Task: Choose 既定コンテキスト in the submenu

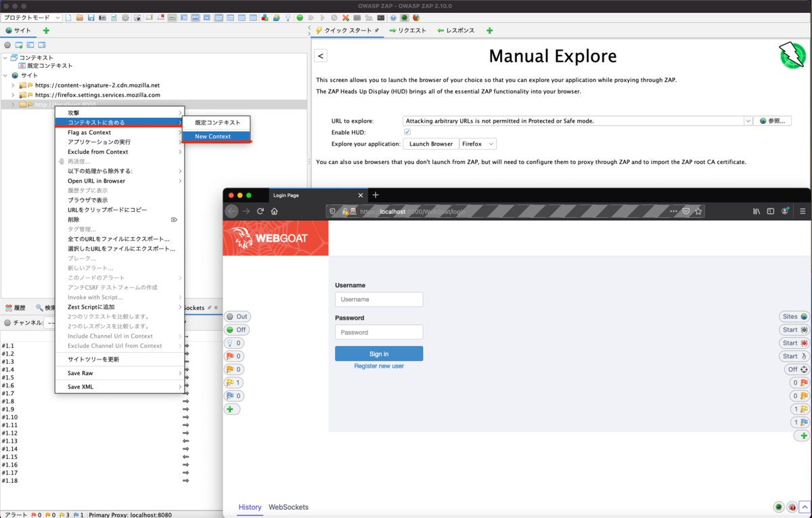Action: tap(217, 123)
